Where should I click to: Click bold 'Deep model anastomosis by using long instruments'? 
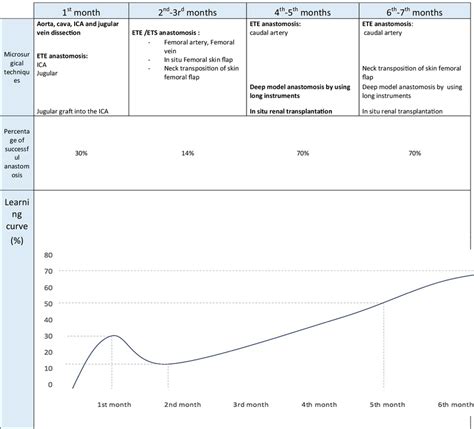click(x=300, y=91)
